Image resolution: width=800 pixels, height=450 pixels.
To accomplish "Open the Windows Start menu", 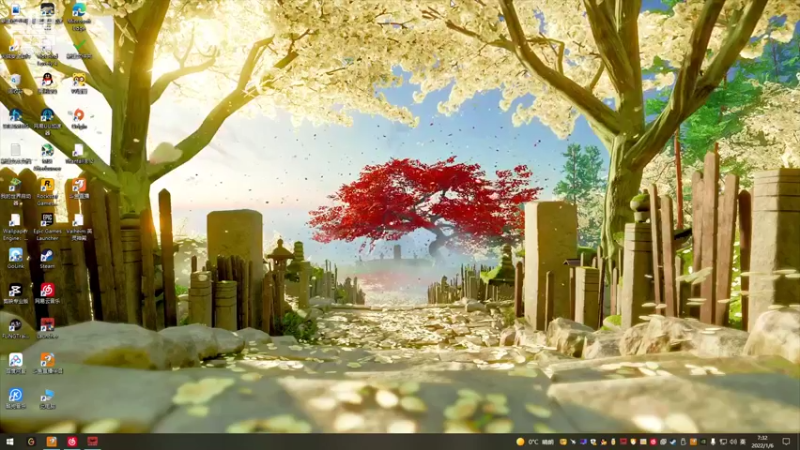I will pos(10,441).
